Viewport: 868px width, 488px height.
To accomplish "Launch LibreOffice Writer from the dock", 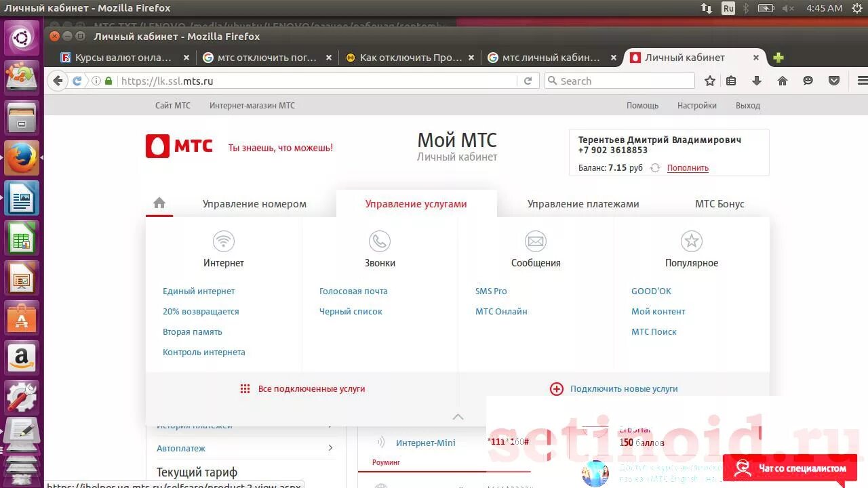I will (22, 199).
